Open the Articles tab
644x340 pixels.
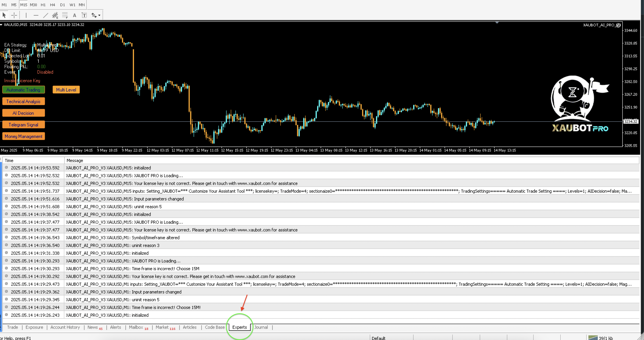(189, 327)
